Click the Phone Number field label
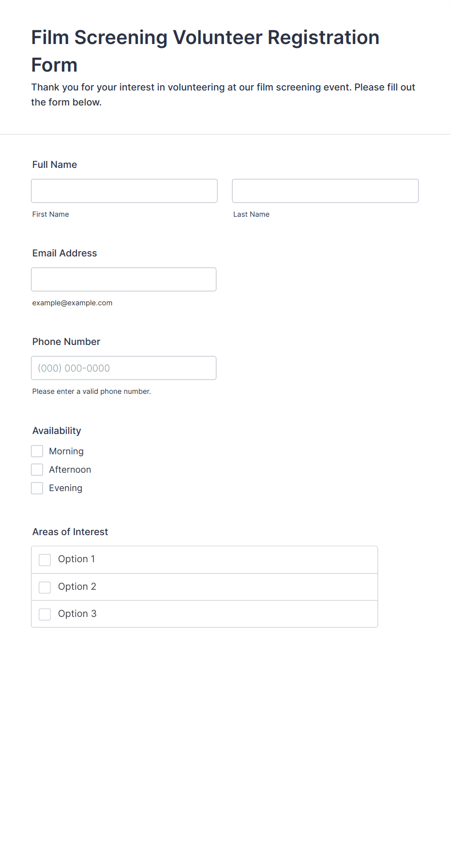Viewport: 450px width, 868px height. point(66,342)
